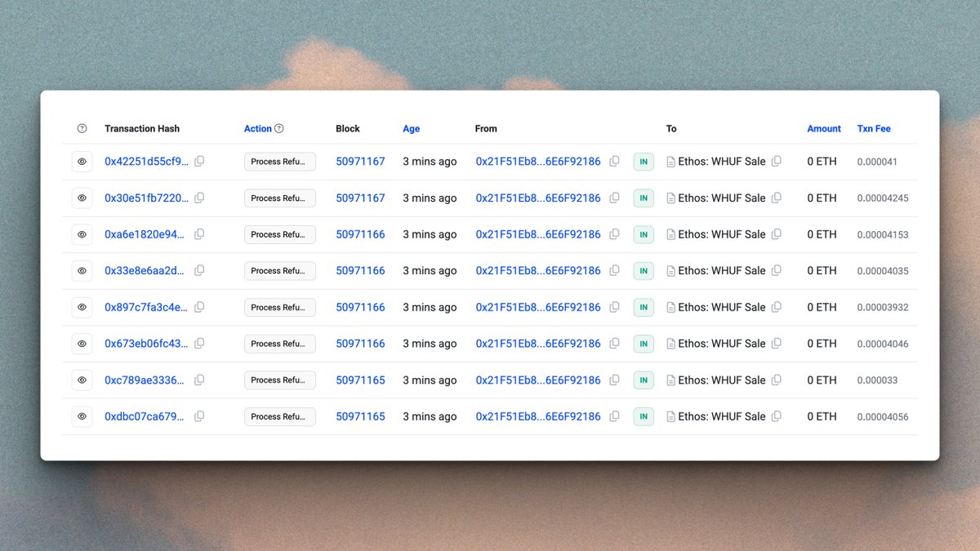This screenshot has width=980, height=551.
Task: Copy To address in 0x897c7fa3c4e… row
Action: click(x=777, y=307)
